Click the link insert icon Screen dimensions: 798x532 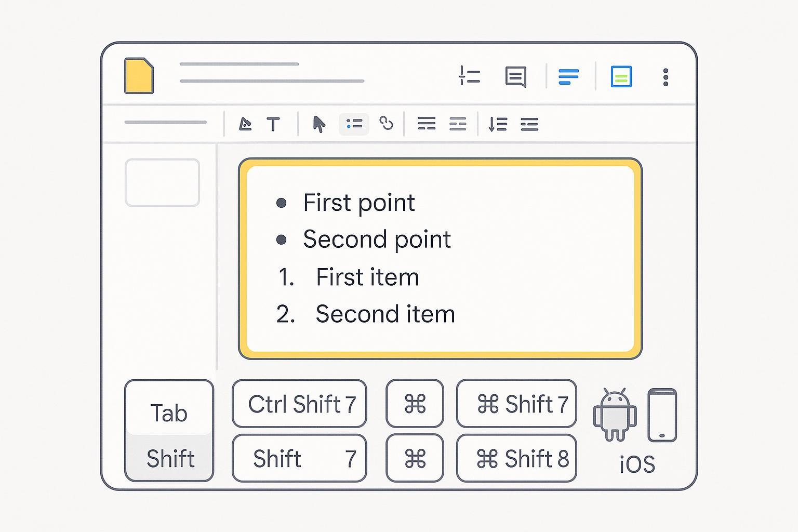click(386, 123)
